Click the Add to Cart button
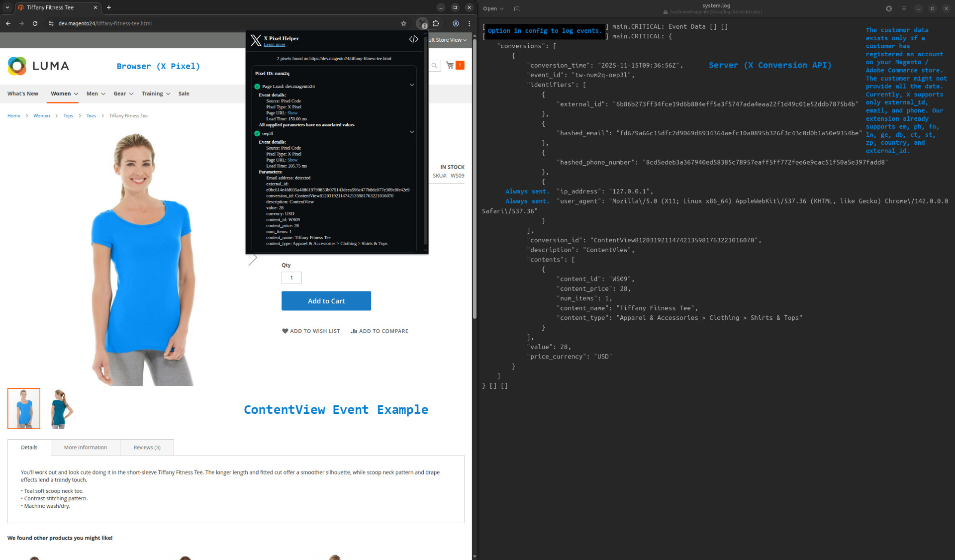This screenshot has height=560, width=955. (326, 301)
